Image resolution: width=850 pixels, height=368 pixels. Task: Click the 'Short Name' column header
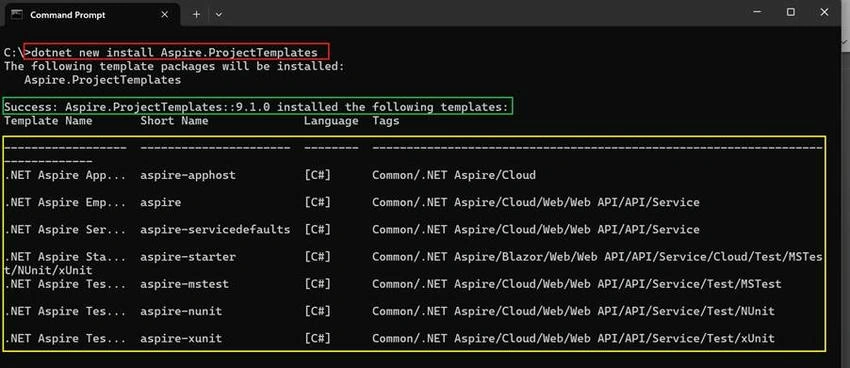(174, 121)
